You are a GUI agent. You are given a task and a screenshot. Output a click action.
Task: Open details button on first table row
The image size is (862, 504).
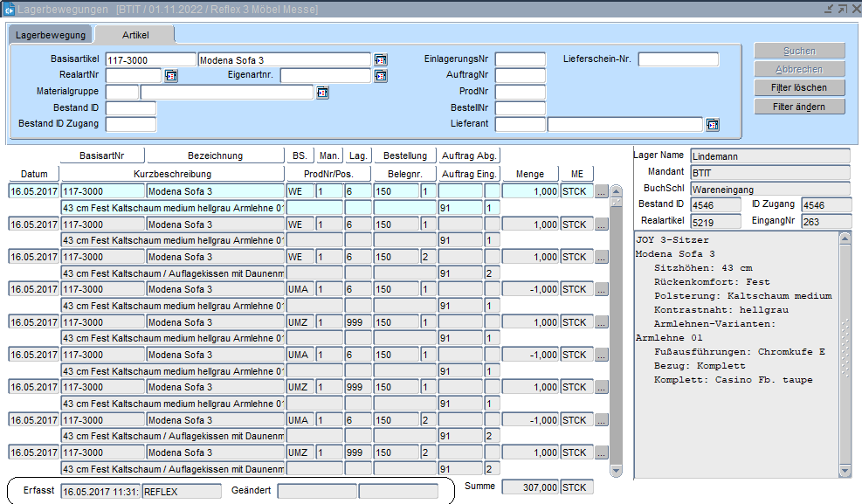pyautogui.click(x=601, y=191)
